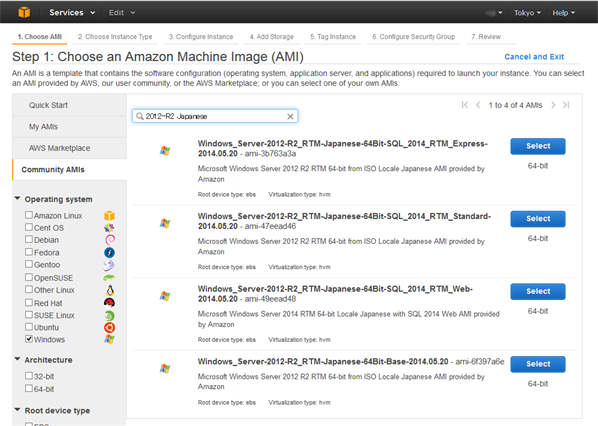This screenshot has width=598, height=426.
Task: Open the My AMIs tab
Action: [x=69, y=127]
